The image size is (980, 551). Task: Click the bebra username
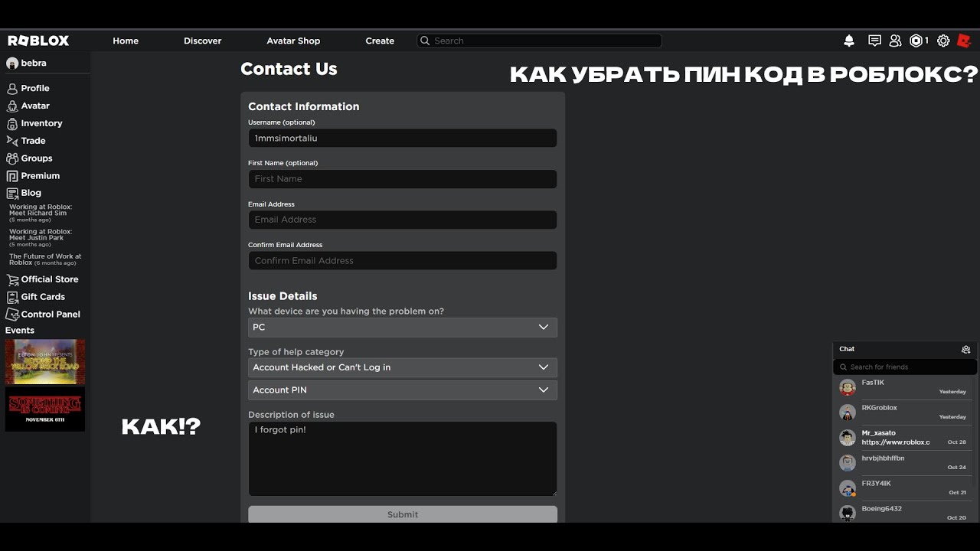(x=34, y=63)
